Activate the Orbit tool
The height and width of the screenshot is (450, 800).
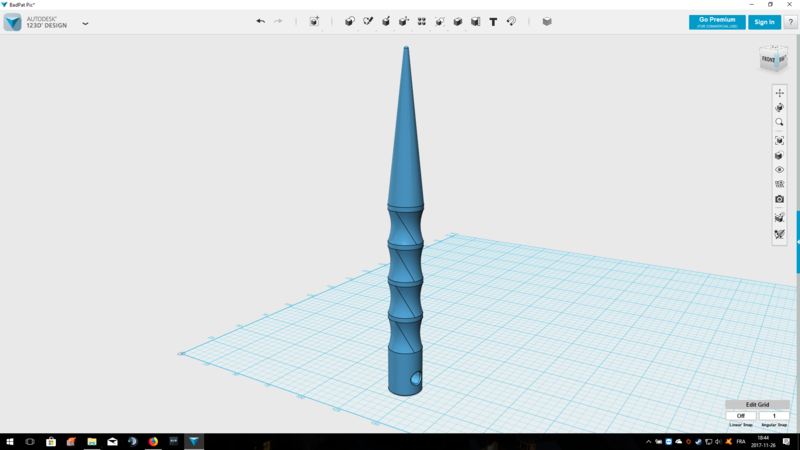pos(780,108)
